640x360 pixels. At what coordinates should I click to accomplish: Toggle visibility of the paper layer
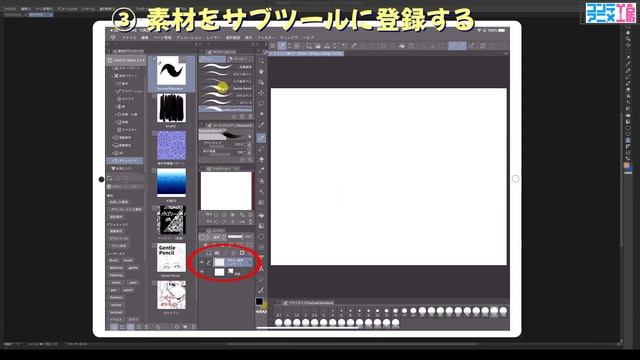tap(202, 272)
